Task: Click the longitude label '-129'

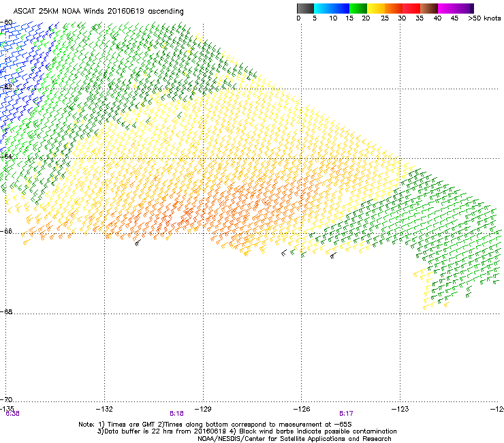Action: [x=203, y=409]
